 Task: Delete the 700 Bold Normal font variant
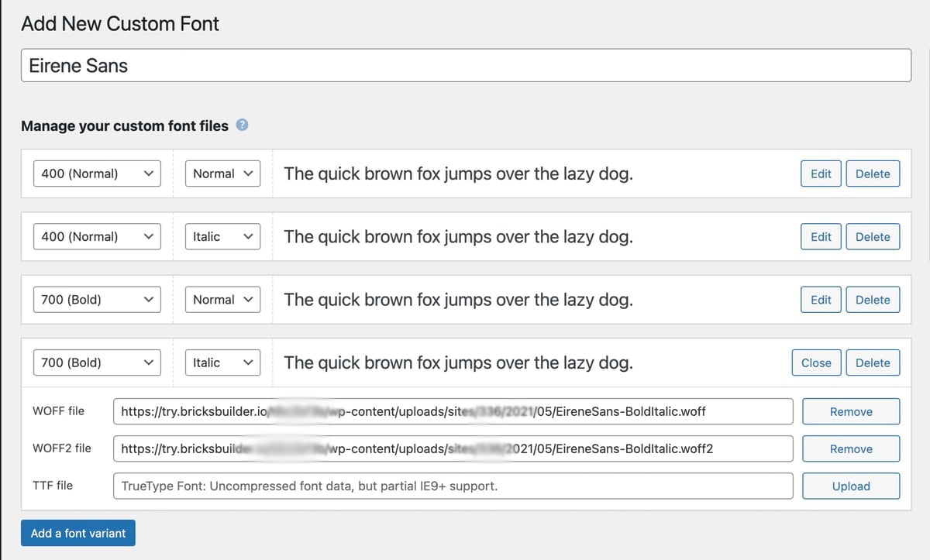pyautogui.click(x=873, y=299)
